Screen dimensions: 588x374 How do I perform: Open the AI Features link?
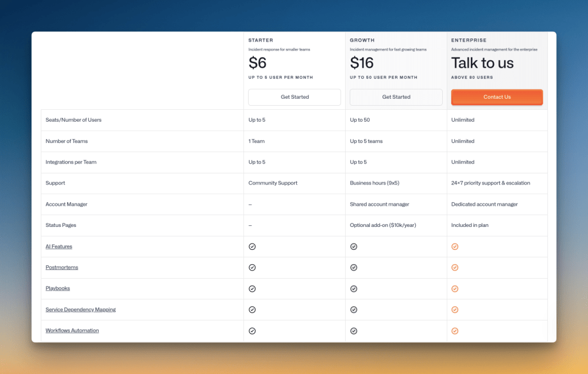click(x=58, y=246)
